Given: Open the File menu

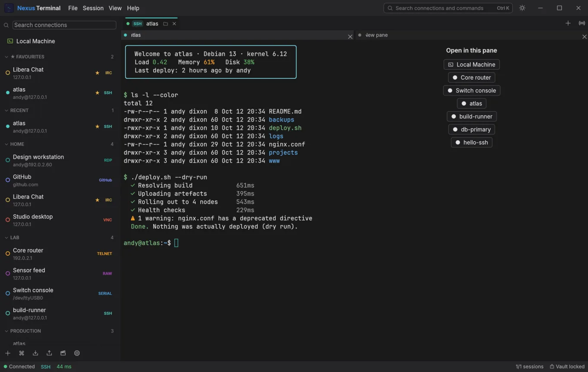Looking at the screenshot, I should (x=73, y=8).
